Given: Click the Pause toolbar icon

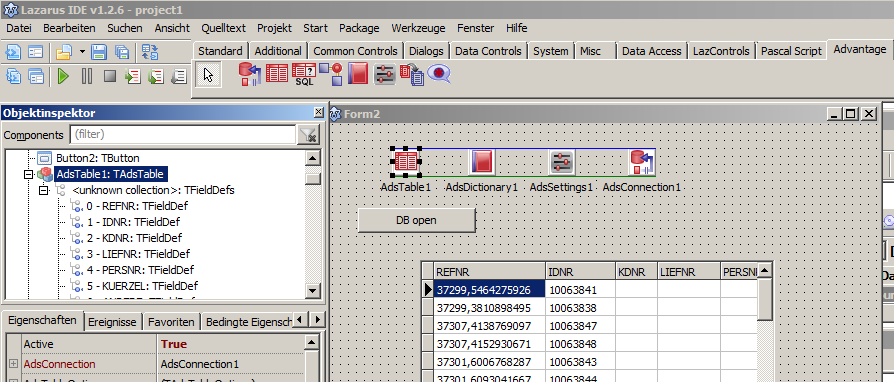Looking at the screenshot, I should (x=87, y=76).
